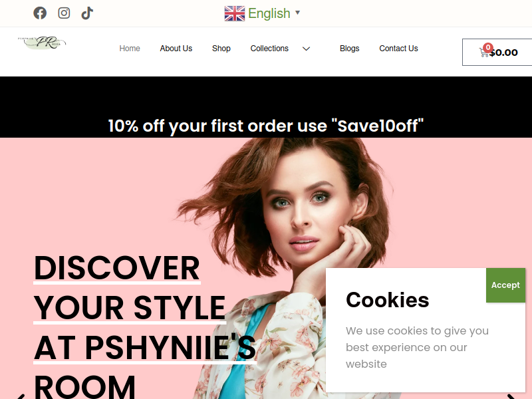The width and height of the screenshot is (532, 399).
Task: Click the Discover Your Style headline
Action: click(x=145, y=327)
